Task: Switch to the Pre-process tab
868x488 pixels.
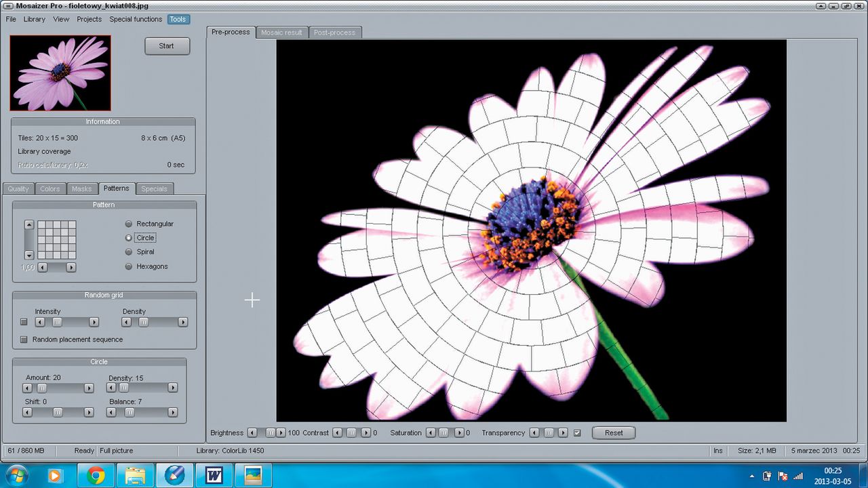Action: tap(231, 32)
